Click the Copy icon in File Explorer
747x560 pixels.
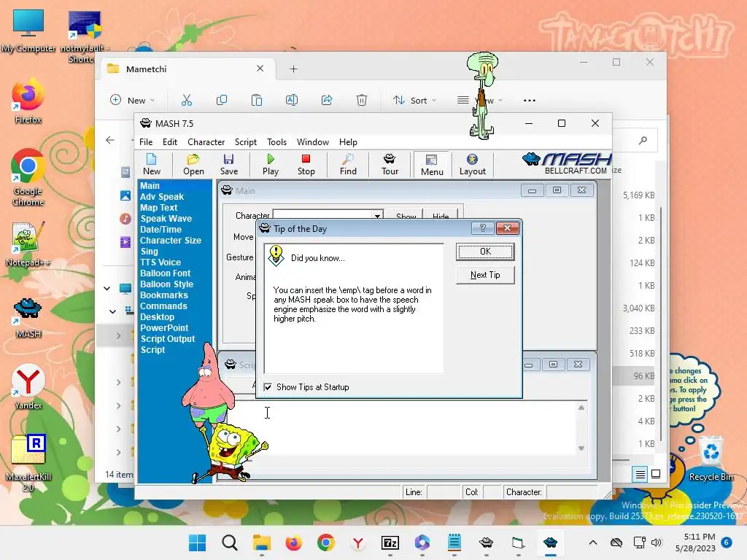[222, 100]
